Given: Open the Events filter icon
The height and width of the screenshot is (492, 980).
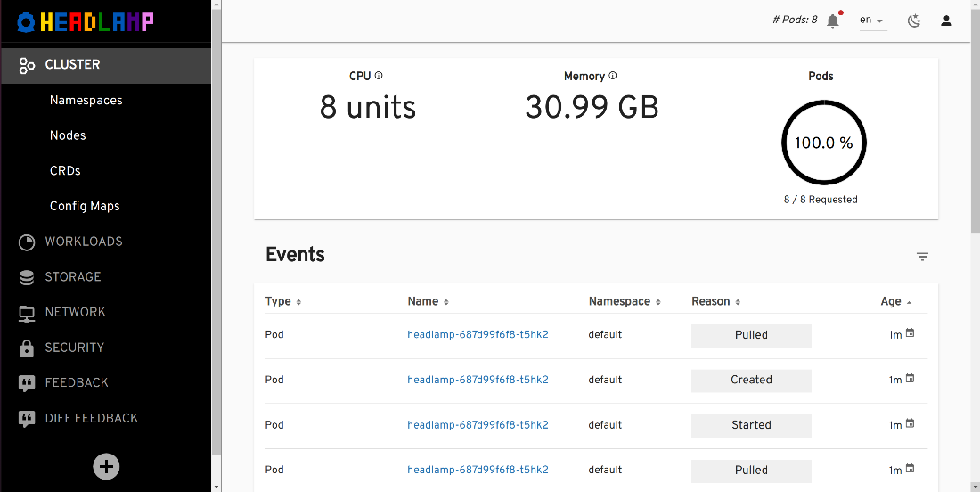Looking at the screenshot, I should pos(922,257).
